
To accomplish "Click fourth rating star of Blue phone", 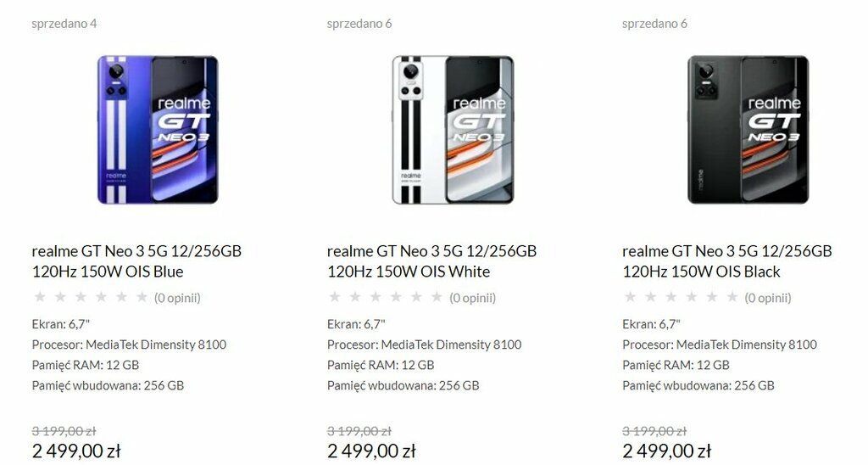I will [x=101, y=297].
